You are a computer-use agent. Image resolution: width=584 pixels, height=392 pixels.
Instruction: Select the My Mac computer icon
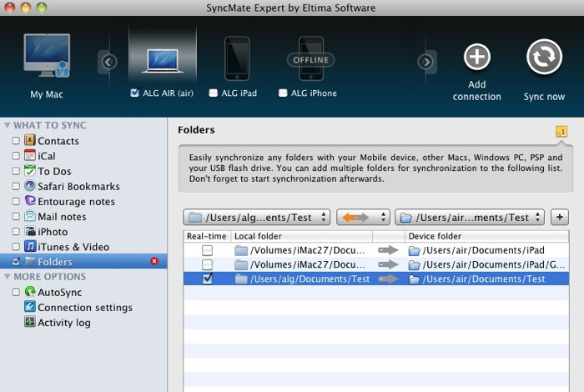pyautogui.click(x=47, y=55)
